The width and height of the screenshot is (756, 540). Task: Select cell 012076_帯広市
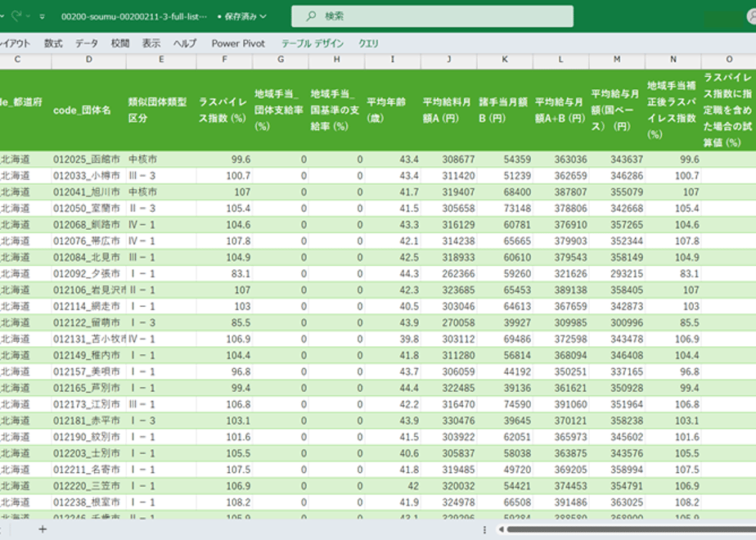[x=88, y=241]
